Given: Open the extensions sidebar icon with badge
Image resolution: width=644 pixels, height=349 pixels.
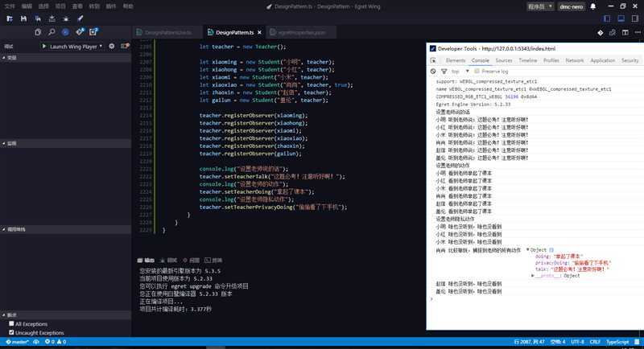Looking at the screenshot, I should (x=93, y=32).
